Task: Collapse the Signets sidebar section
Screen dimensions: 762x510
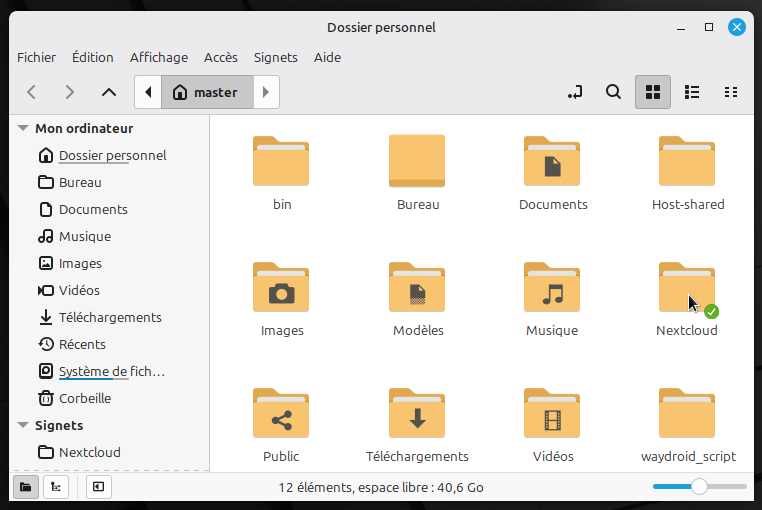Action: 23,425
